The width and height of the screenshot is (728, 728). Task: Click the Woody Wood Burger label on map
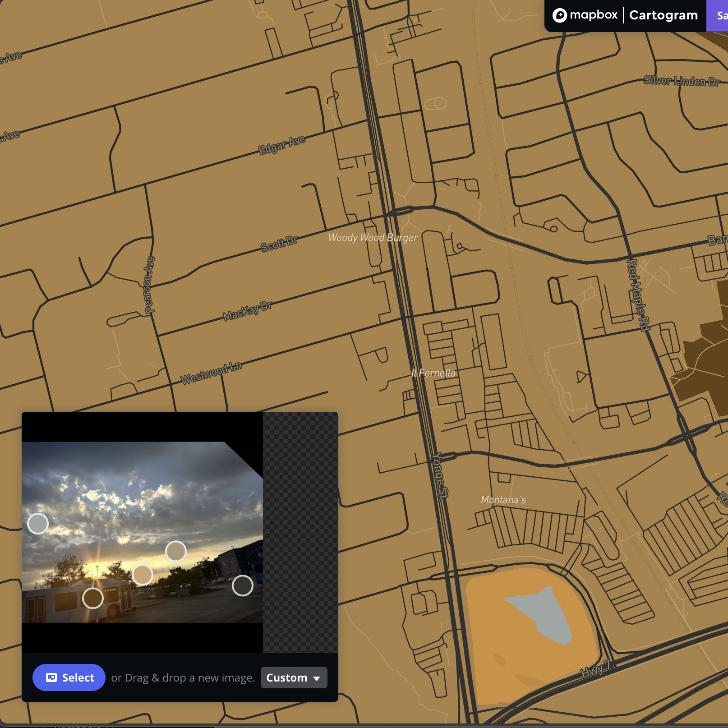(374, 238)
